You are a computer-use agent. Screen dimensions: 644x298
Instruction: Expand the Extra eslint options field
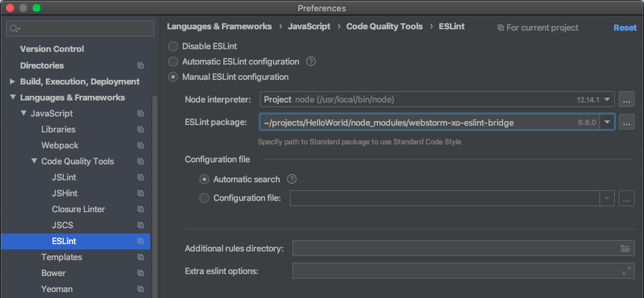[626, 271]
